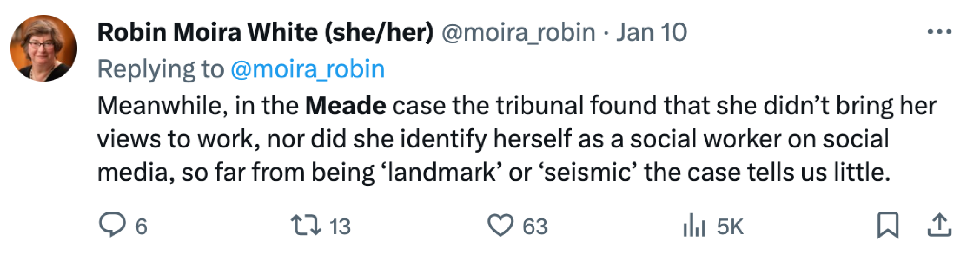Click the reply speech bubble icon
Image resolution: width=980 pixels, height=255 pixels.
coord(112,224)
